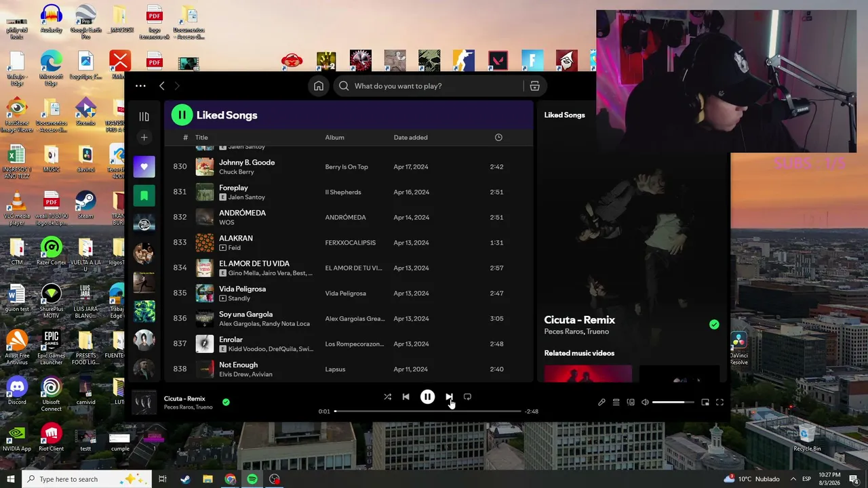Select the track Enrolar

tap(231, 340)
